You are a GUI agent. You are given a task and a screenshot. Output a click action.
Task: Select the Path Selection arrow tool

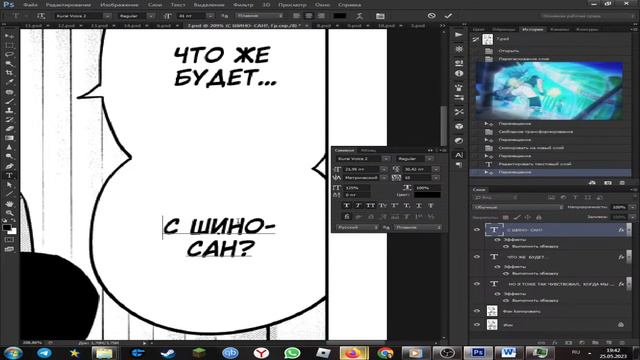coord(9,185)
